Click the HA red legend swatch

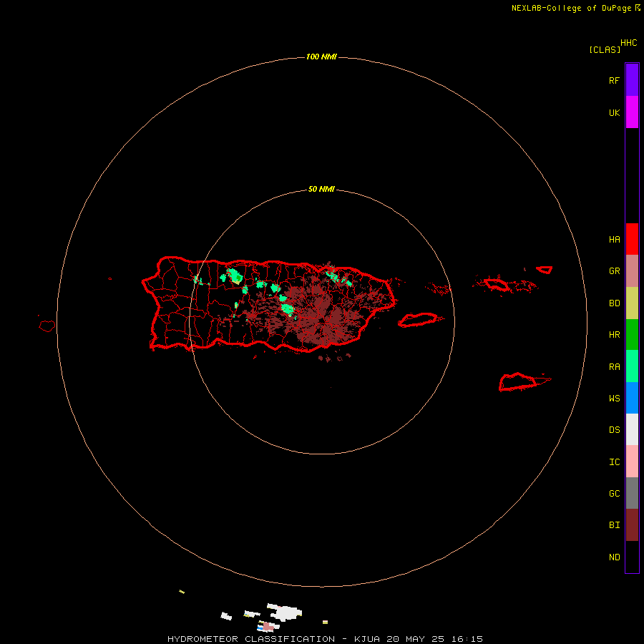coord(632,239)
